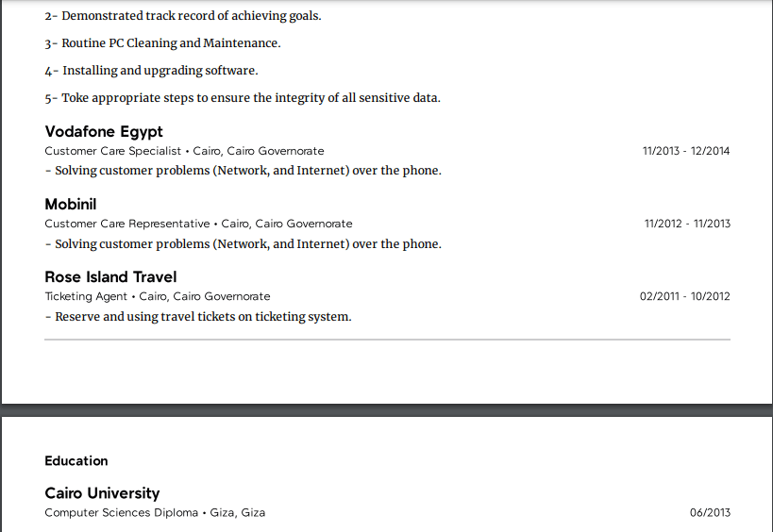Click the Demonstrated track record line

(183, 16)
